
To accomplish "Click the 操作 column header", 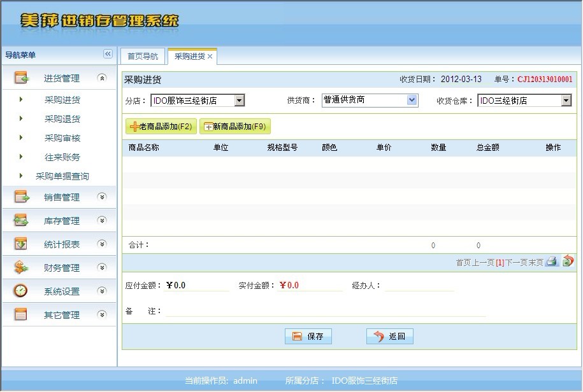I will click(x=553, y=148).
